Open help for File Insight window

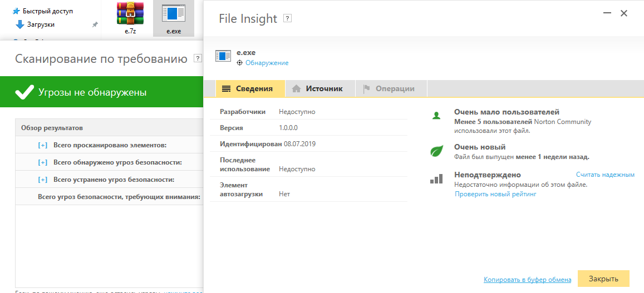[x=288, y=18]
